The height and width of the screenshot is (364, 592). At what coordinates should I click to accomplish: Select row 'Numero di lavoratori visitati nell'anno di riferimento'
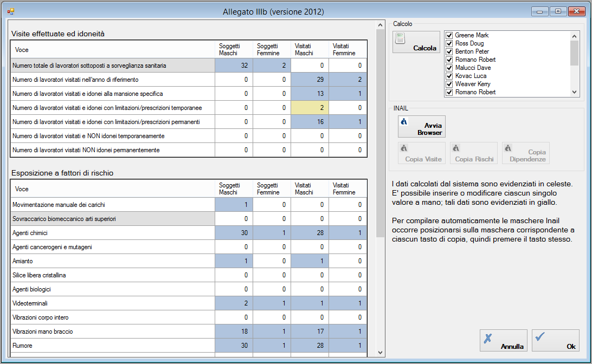click(189, 80)
